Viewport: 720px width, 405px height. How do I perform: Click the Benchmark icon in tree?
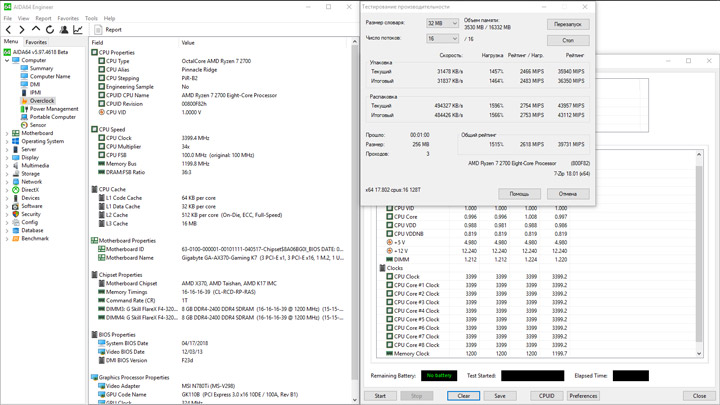tap(16, 238)
